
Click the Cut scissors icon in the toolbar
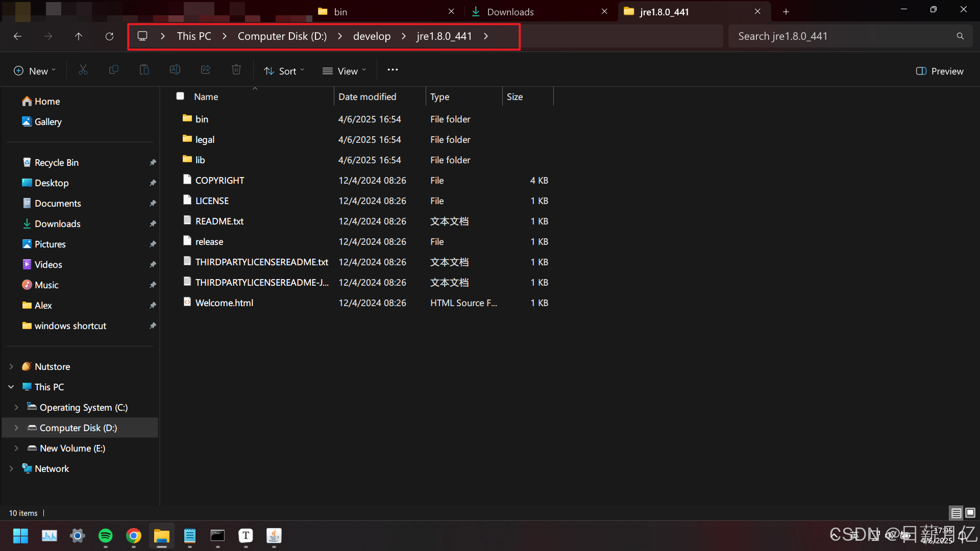pos(83,70)
